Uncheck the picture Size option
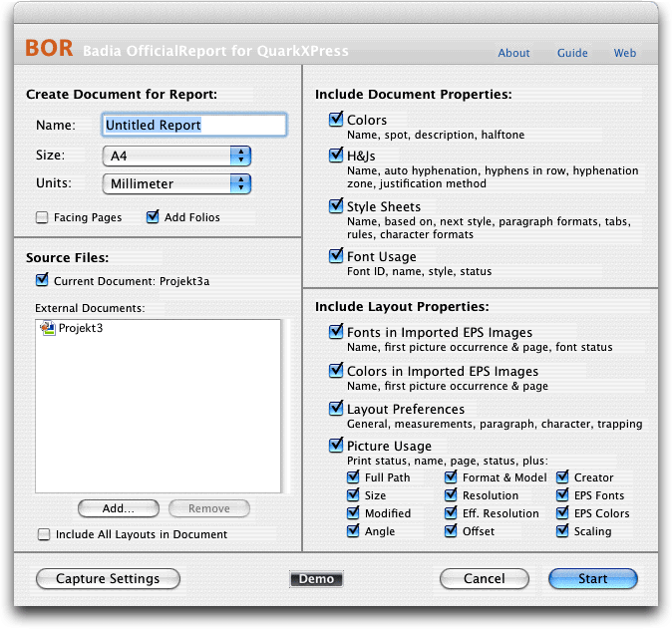 tap(353, 494)
